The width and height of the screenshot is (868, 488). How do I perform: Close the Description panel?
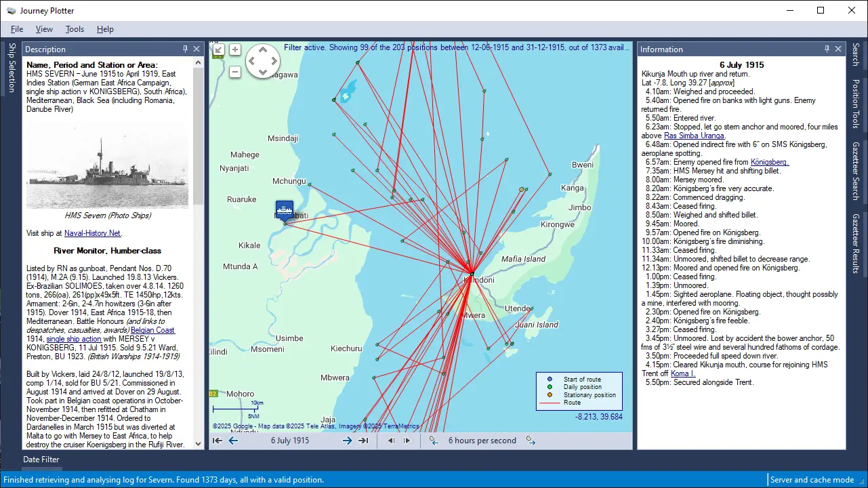[x=197, y=49]
